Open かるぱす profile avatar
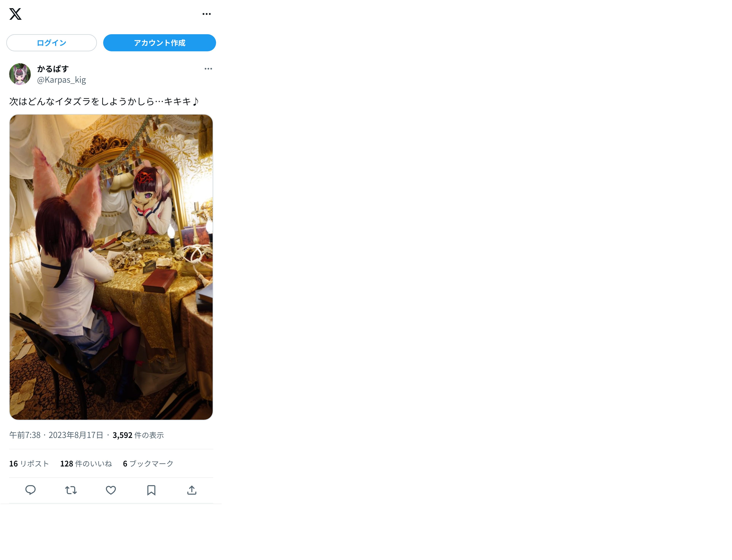Viewport: 732px width, 560px height. click(20, 74)
